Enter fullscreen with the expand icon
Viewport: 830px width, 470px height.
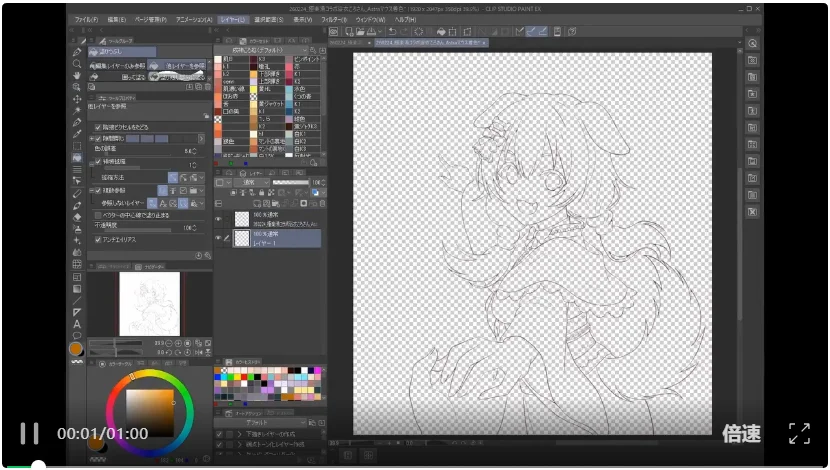[x=799, y=433]
